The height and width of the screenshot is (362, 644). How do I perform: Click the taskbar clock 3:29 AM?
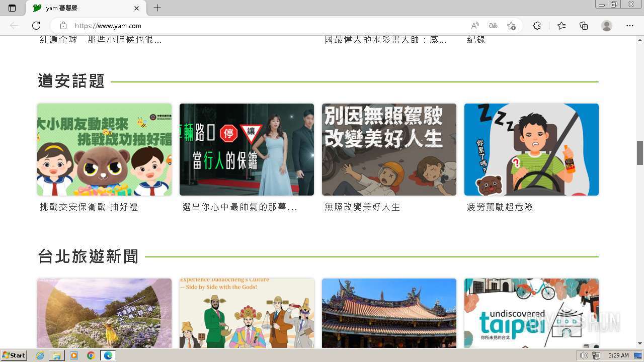(x=618, y=355)
